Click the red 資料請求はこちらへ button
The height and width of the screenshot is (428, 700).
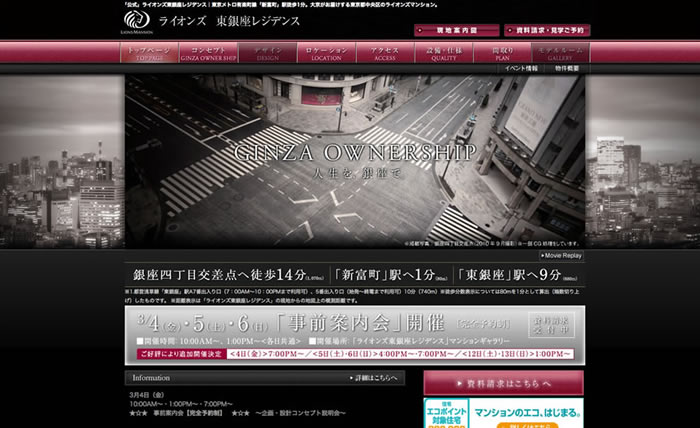[x=504, y=383]
